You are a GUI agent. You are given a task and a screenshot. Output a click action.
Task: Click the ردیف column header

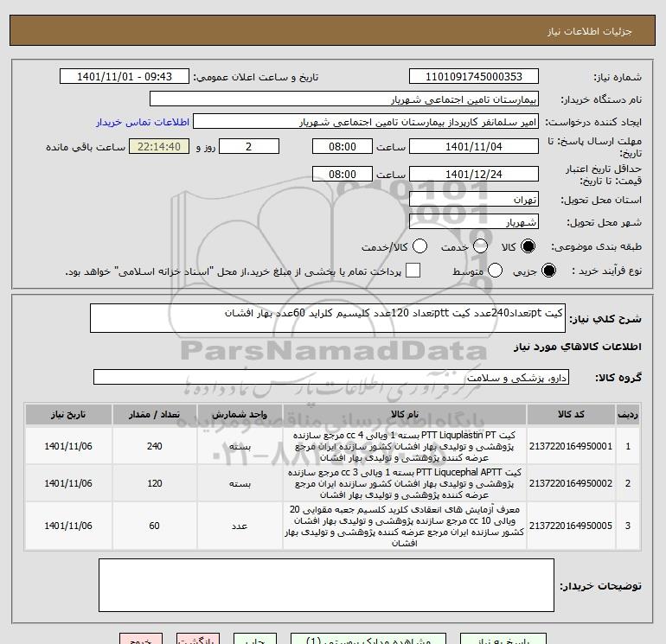628,414
